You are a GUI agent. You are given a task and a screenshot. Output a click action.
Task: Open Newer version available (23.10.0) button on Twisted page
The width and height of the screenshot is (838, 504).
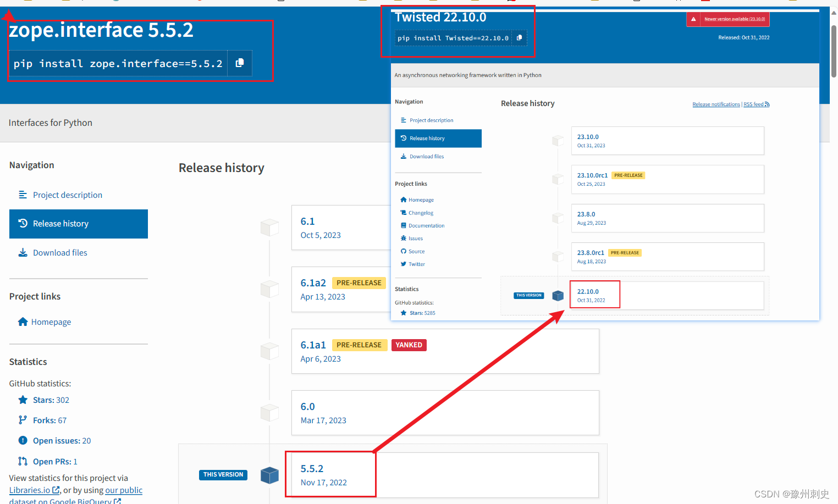tap(728, 19)
